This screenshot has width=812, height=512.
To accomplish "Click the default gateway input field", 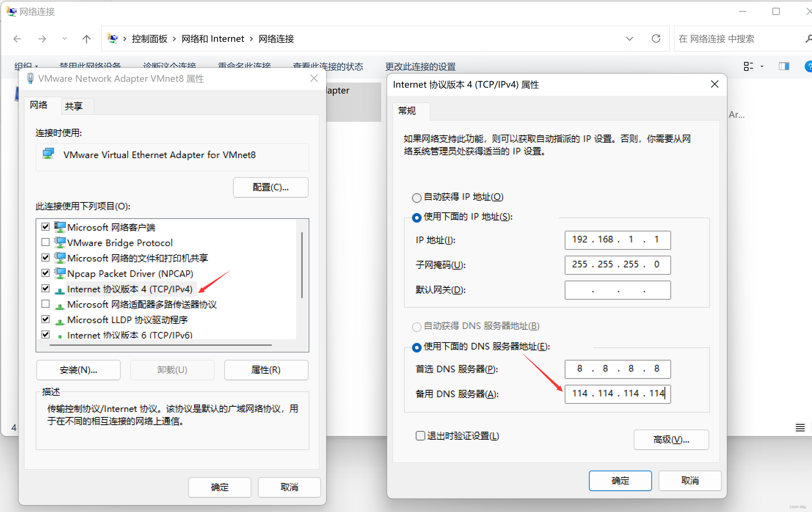I will coord(618,290).
